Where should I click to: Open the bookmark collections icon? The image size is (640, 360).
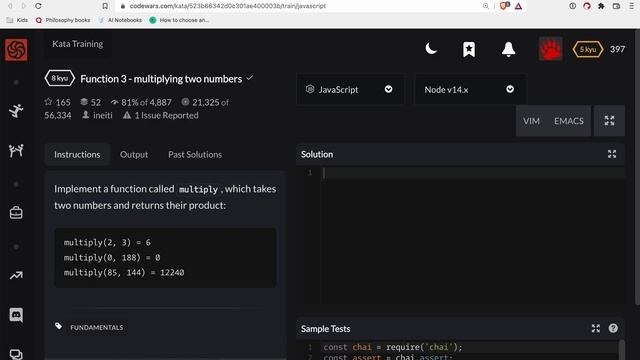coord(469,49)
